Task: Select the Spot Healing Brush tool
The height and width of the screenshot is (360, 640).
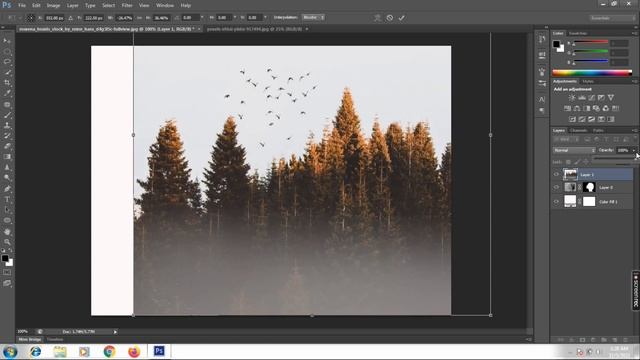Action: [x=7, y=104]
